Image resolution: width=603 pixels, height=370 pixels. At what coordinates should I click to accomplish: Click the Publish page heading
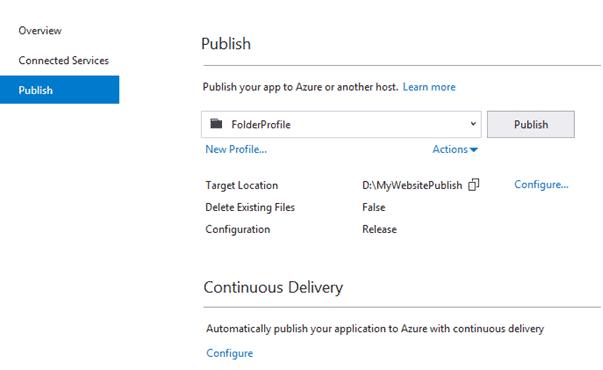[226, 43]
